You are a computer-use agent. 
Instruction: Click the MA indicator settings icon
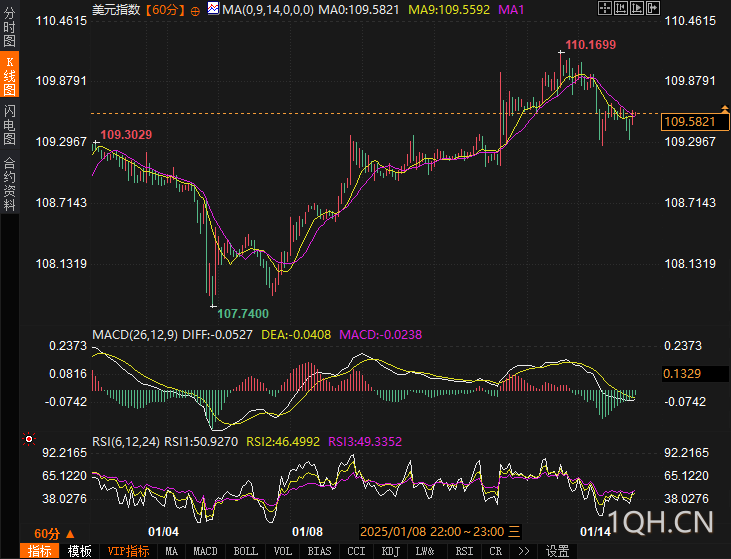[213, 8]
